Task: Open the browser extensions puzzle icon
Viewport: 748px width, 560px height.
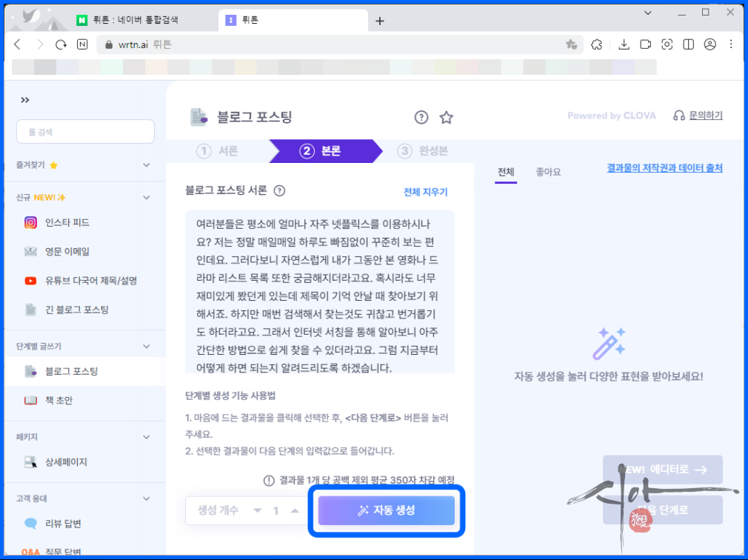Action: [596, 44]
